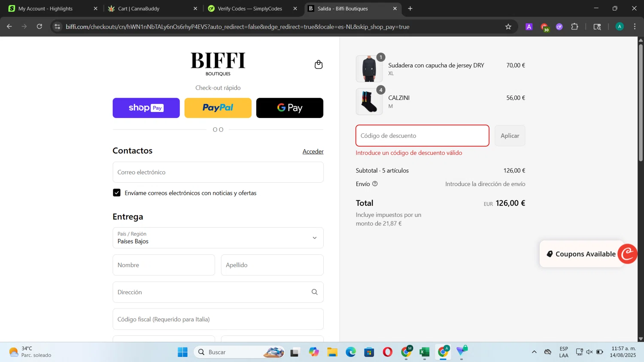This screenshot has width=644, height=362.
Task: Launch Copilot from the taskbar
Action: (x=314, y=352)
